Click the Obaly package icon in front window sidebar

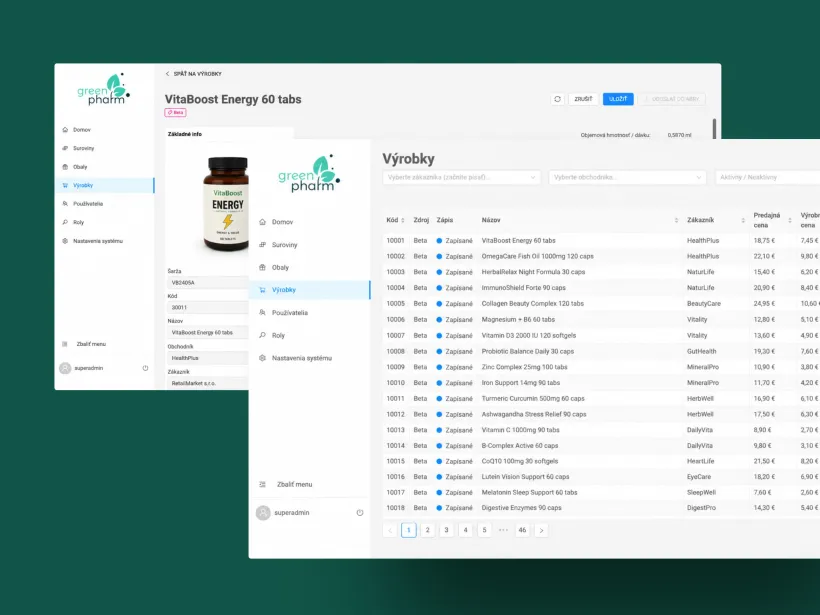[x=263, y=267]
